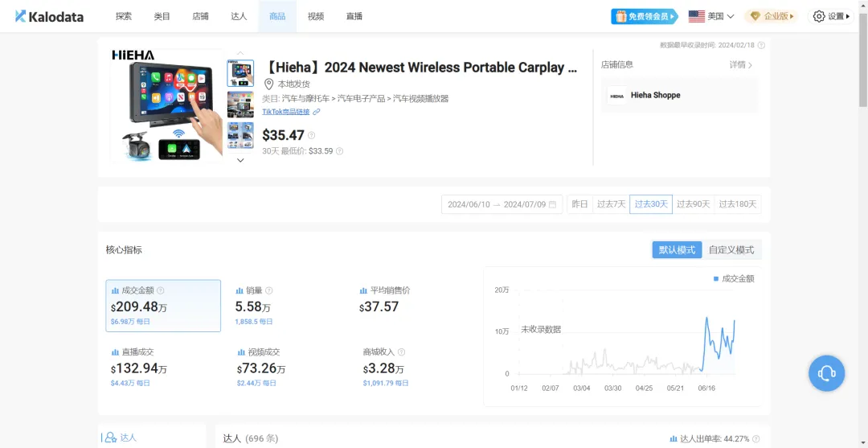Viewport: 868px width, 448px height.
Task: Click info icon next to 成交金额
Action: (x=161, y=290)
